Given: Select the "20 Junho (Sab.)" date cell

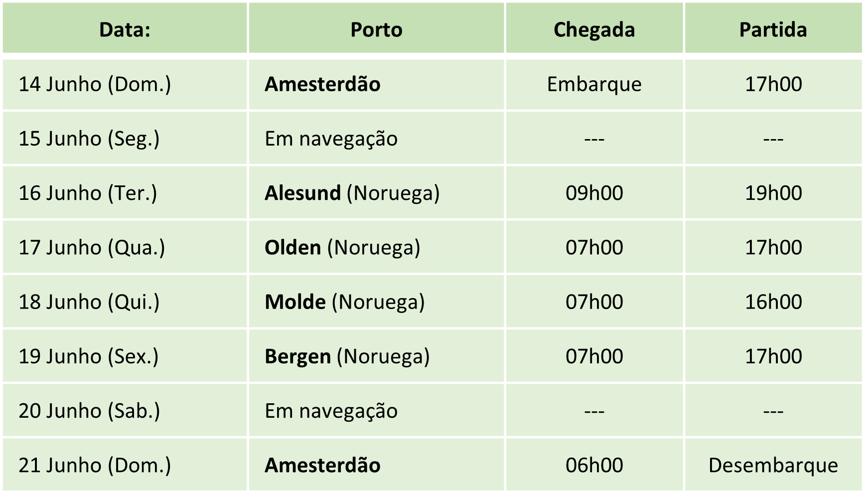Looking at the screenshot, I should point(89,411).
